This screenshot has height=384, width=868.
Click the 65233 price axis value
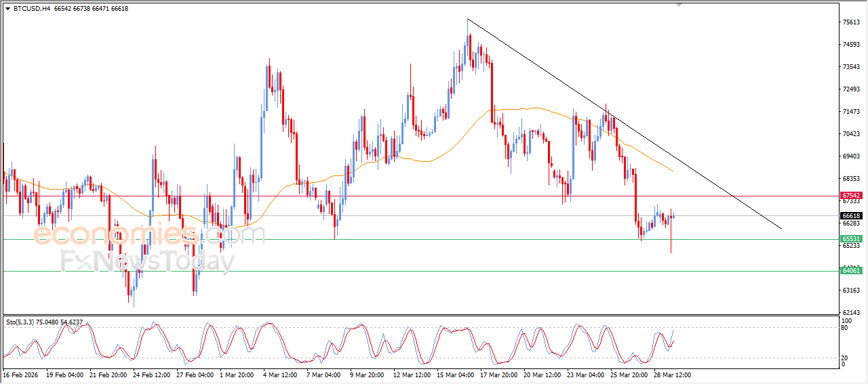coord(851,246)
